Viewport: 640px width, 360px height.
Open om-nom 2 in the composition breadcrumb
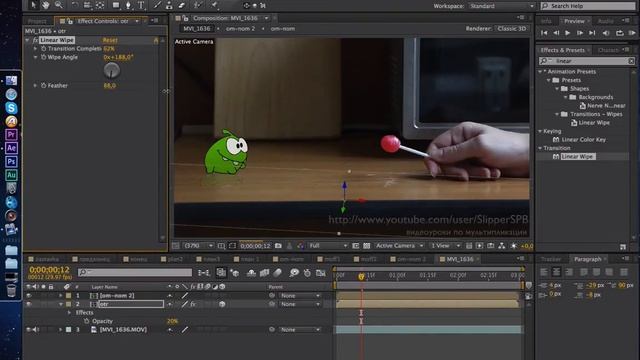click(240, 29)
